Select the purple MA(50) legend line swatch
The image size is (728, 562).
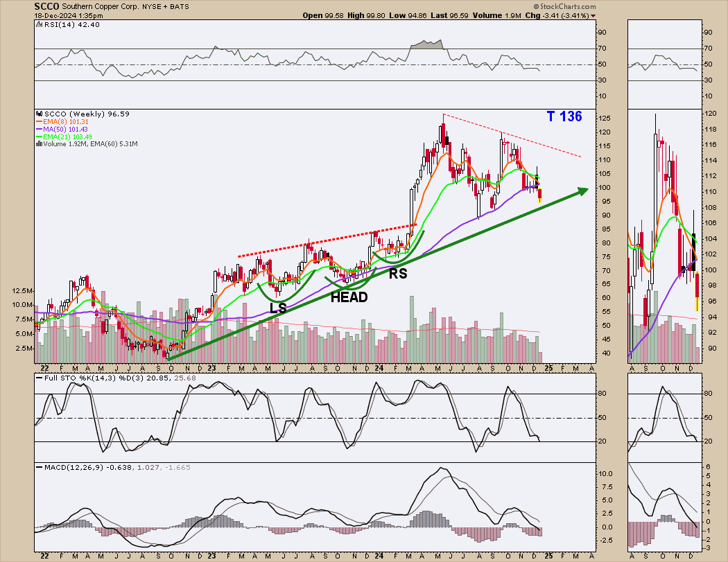coord(40,129)
